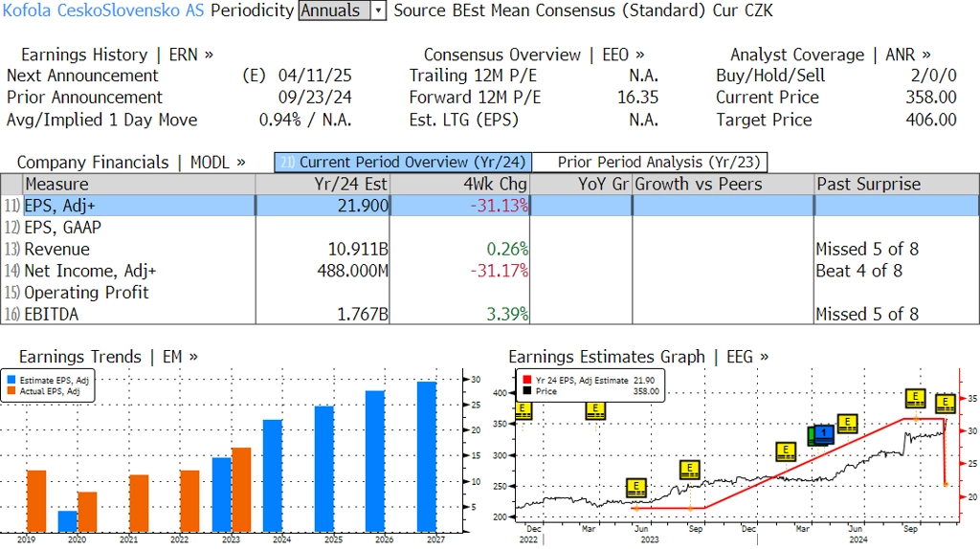
Task: Click the black Price legend swatch
Action: 527,391
